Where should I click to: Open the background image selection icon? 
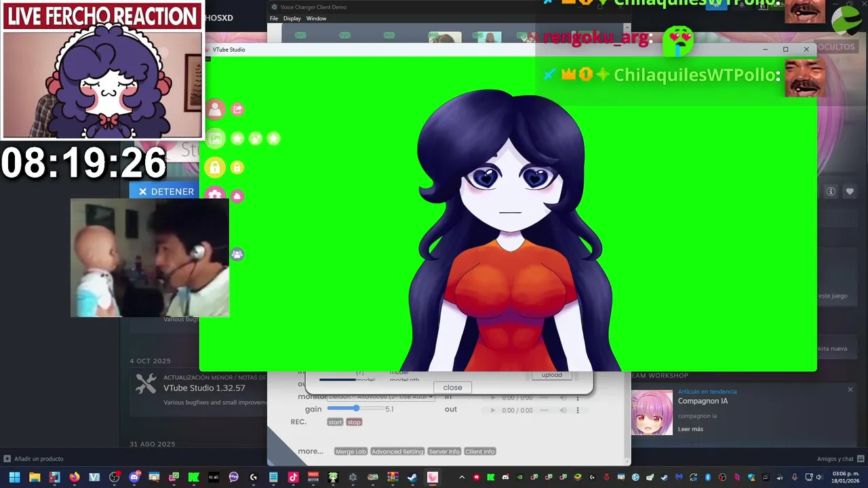(x=215, y=138)
